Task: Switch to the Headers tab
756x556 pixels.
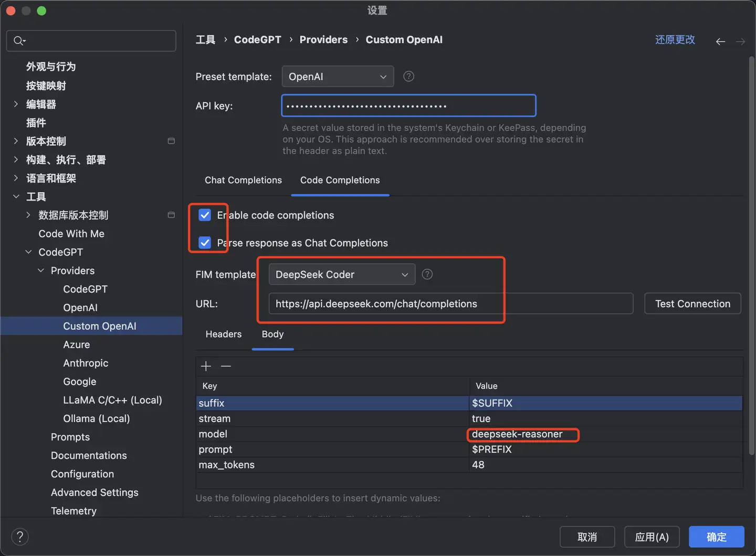Action: pos(224,334)
